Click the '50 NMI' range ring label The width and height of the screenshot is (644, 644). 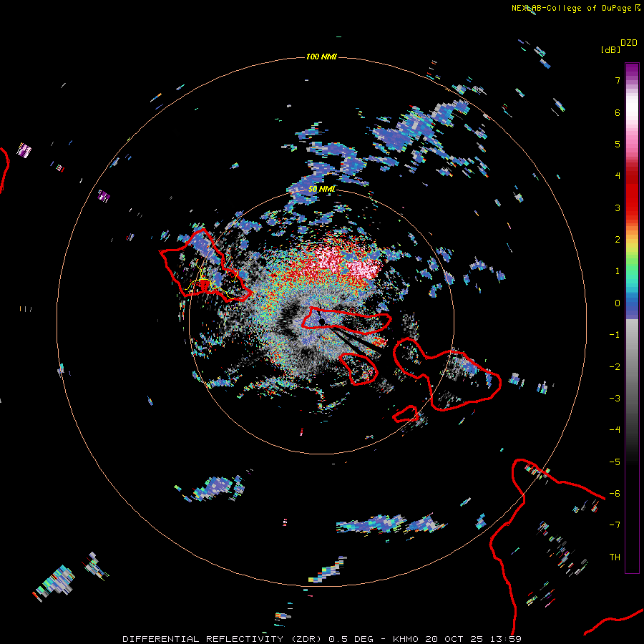321,190
